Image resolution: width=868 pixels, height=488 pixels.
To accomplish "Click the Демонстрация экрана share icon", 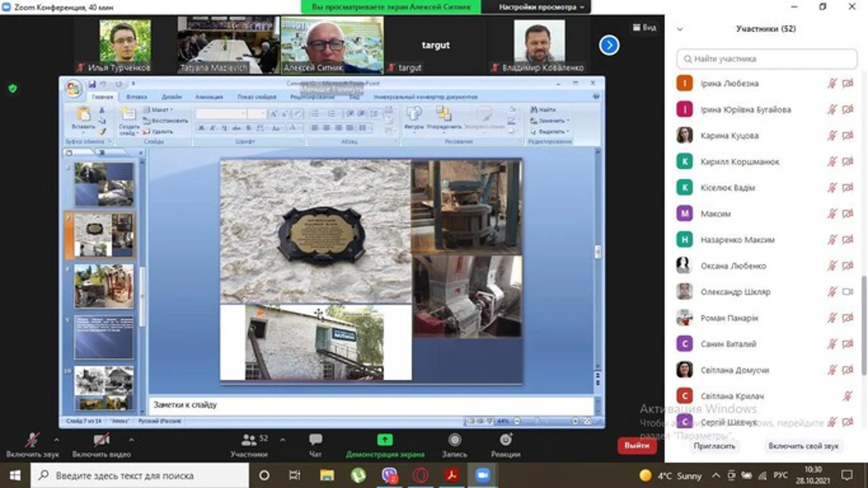I will (x=385, y=439).
